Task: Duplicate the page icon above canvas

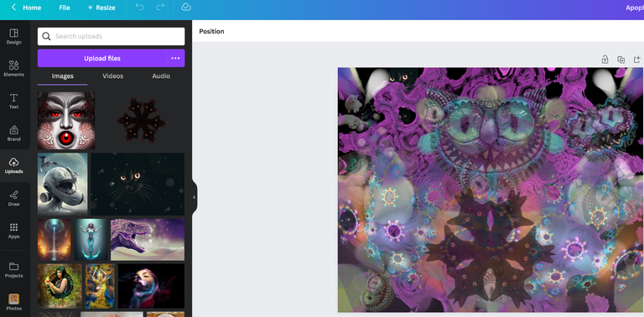Action: 621,60
